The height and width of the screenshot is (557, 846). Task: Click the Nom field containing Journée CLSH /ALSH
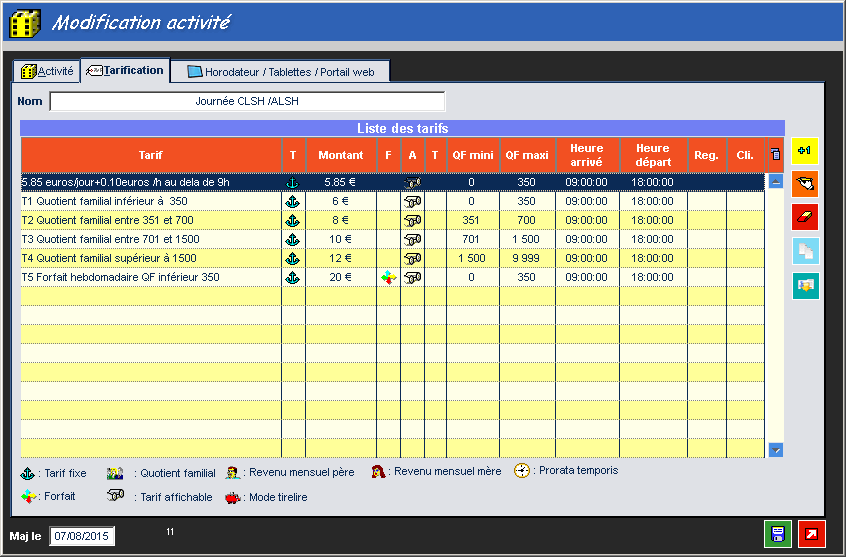pyautogui.click(x=247, y=101)
